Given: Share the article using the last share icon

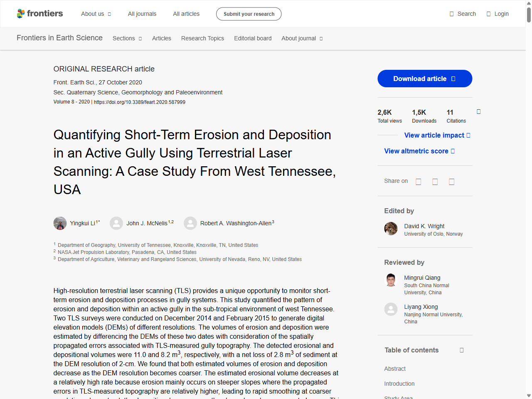Looking at the screenshot, I should (451, 182).
